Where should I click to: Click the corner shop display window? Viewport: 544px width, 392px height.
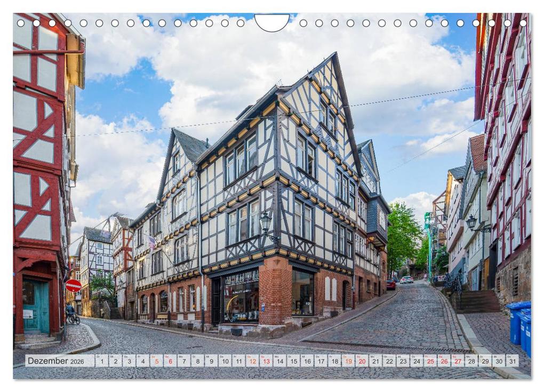click(241, 297)
